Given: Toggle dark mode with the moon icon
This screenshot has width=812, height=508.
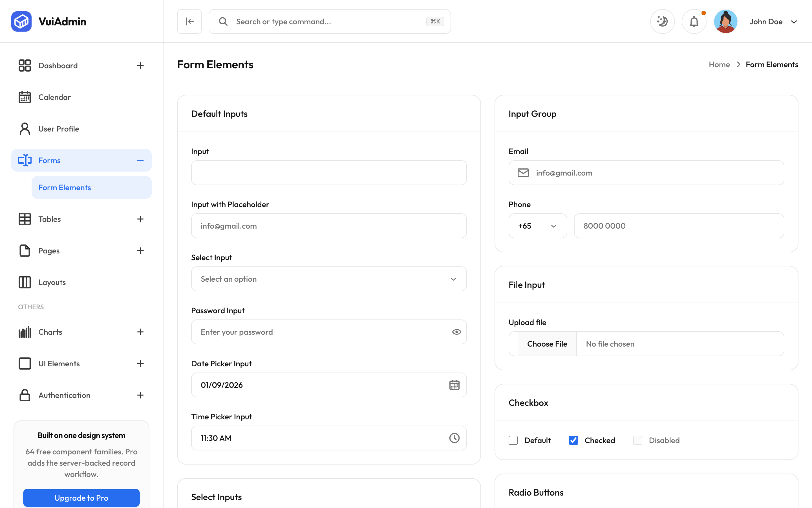Looking at the screenshot, I should coord(662,21).
